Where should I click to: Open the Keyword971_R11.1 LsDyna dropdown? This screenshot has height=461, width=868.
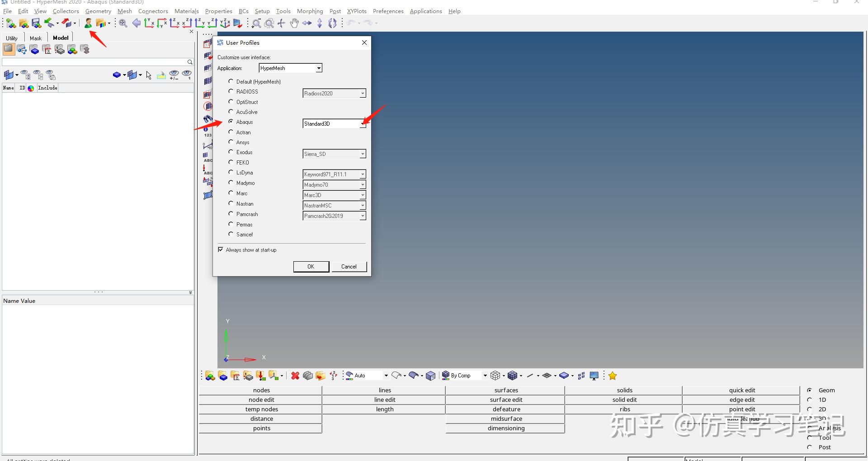coord(334,174)
